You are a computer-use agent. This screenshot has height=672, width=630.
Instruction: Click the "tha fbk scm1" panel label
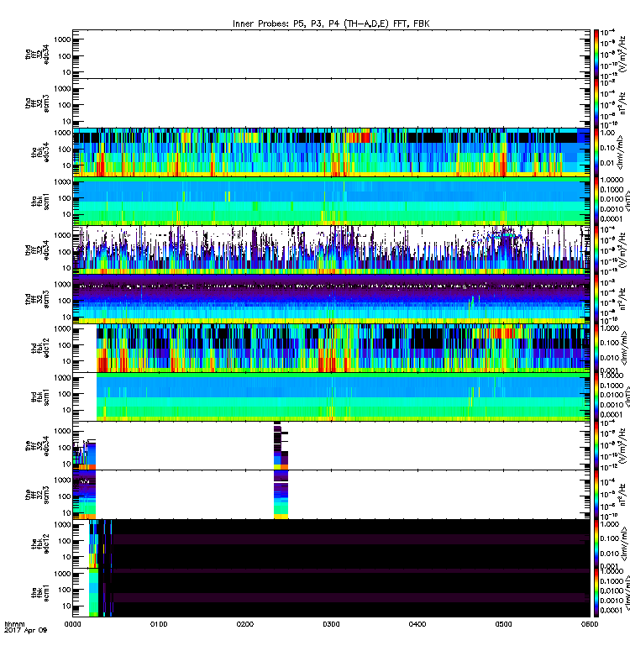tap(40, 202)
